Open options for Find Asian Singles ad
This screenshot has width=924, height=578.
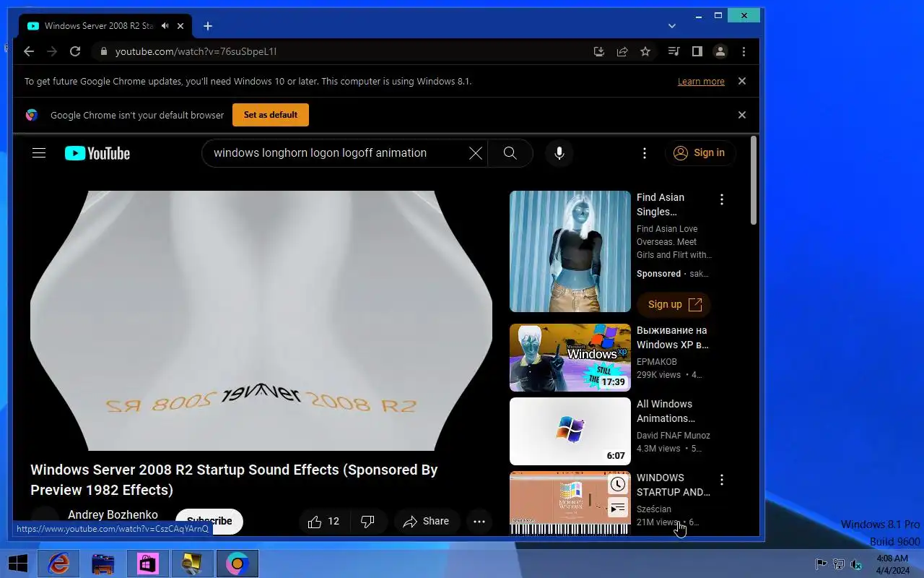point(721,199)
